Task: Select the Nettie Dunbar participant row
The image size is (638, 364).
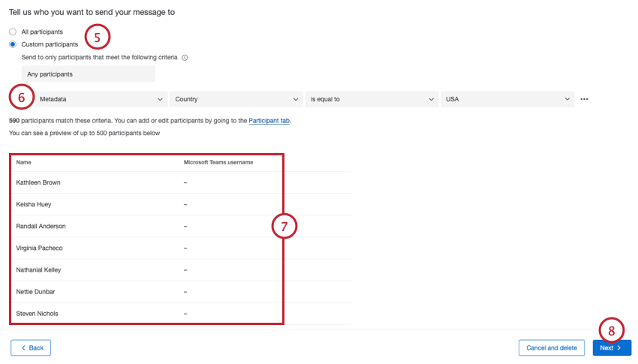Action: (180, 292)
